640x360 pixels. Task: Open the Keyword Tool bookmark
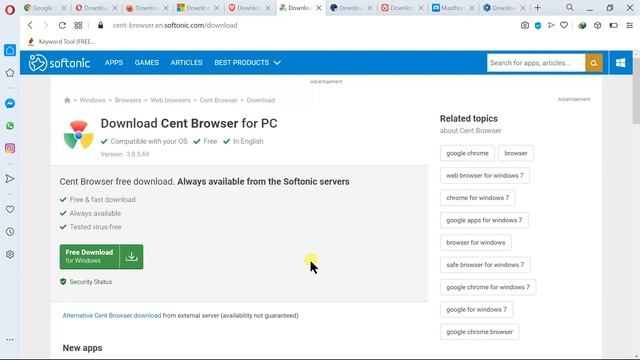61,42
